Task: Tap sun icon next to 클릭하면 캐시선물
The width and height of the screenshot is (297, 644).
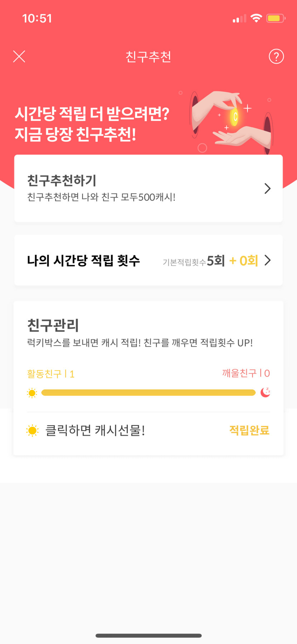Action: pos(32,430)
